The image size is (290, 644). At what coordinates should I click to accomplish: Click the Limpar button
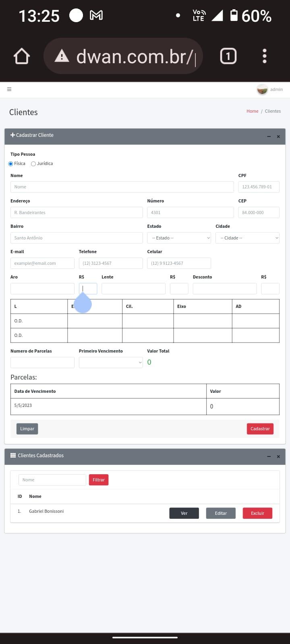pyautogui.click(x=27, y=429)
